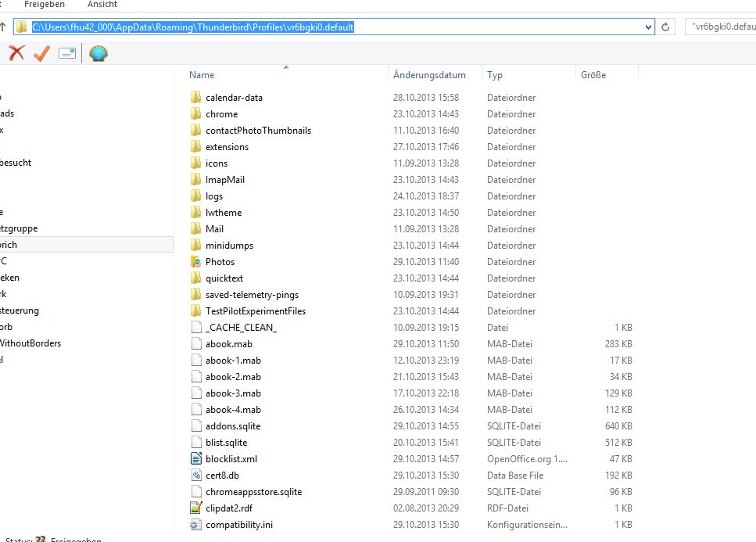Click date 29.09.2011 09:30 of chromeappsstore.sqlite
Viewport: 756px width, 542px height.
click(x=426, y=491)
